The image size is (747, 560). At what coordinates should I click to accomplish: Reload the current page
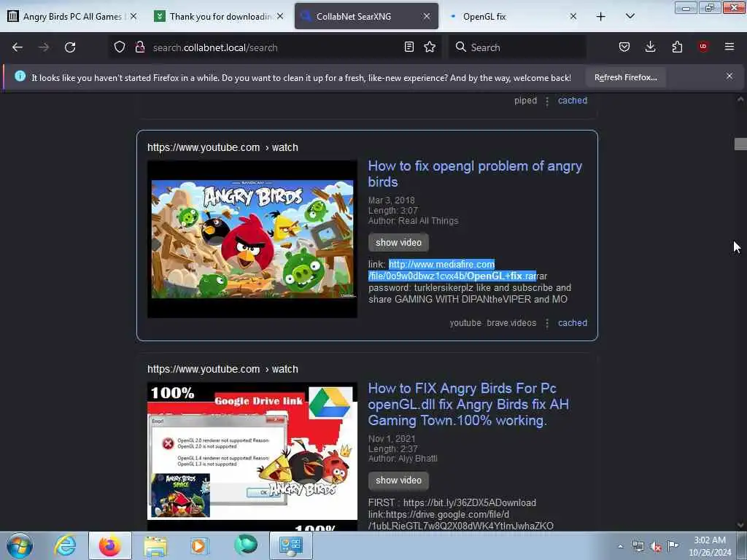click(x=70, y=47)
